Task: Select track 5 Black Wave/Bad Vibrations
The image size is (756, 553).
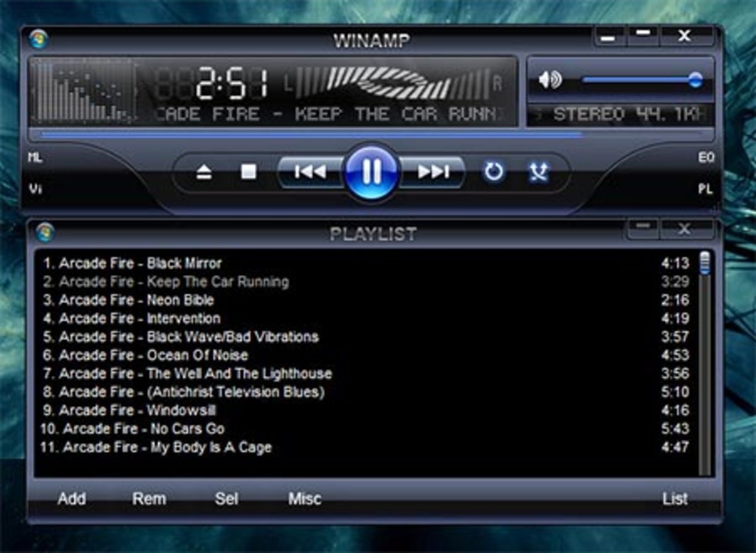Action: [366, 336]
